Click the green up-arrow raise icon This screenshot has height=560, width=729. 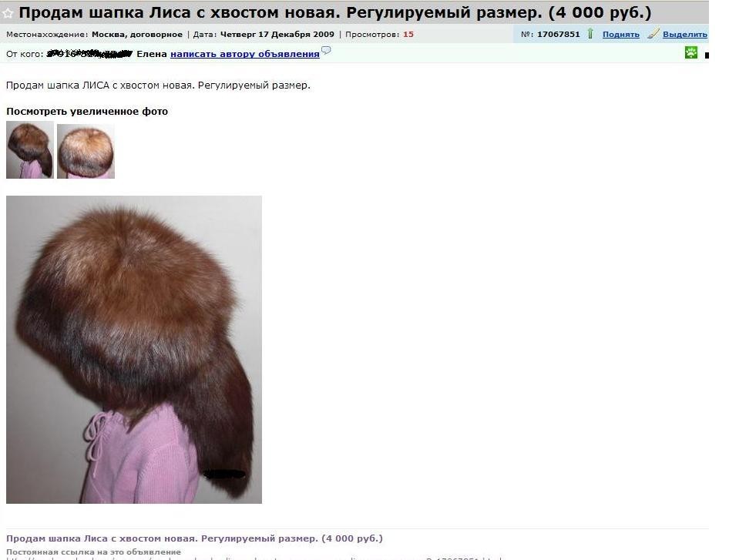pyautogui.click(x=590, y=33)
